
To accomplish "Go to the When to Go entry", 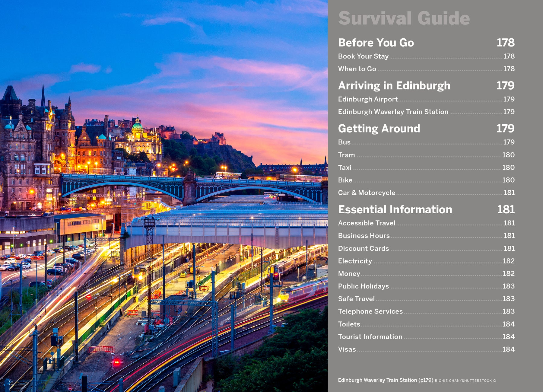I will [426, 69].
